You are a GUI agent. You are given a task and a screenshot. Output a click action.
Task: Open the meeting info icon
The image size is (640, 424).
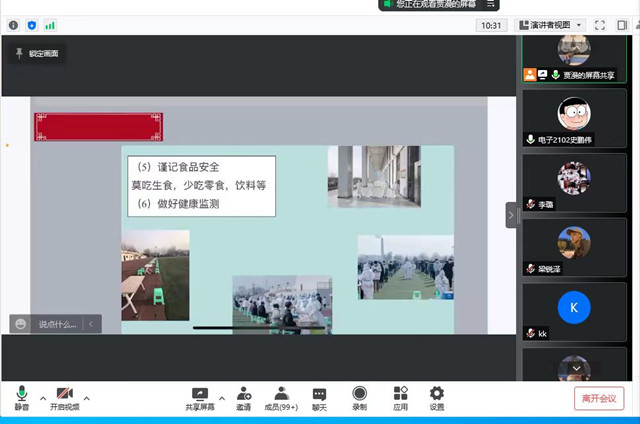click(x=13, y=25)
